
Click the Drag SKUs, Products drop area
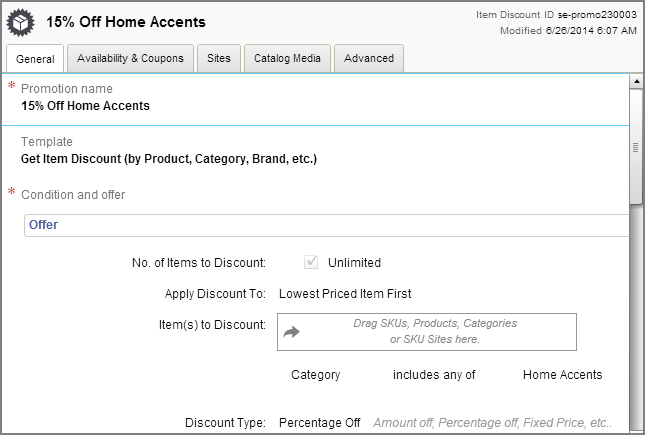pyautogui.click(x=427, y=332)
